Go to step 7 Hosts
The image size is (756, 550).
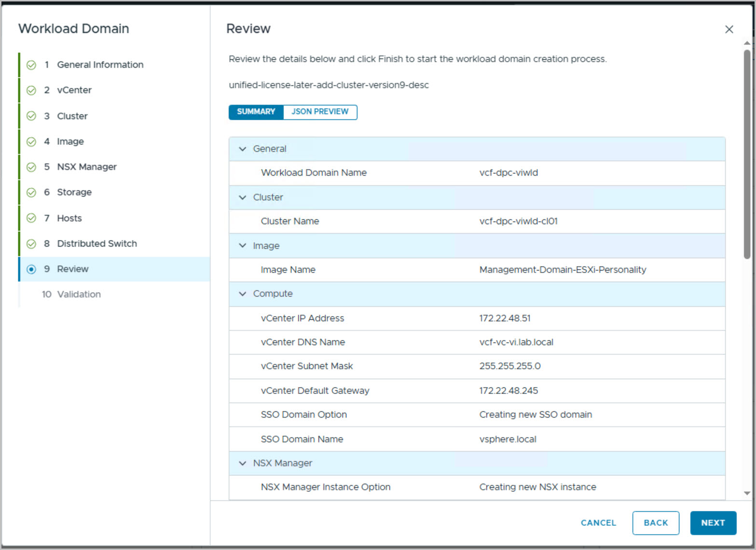click(x=114, y=218)
